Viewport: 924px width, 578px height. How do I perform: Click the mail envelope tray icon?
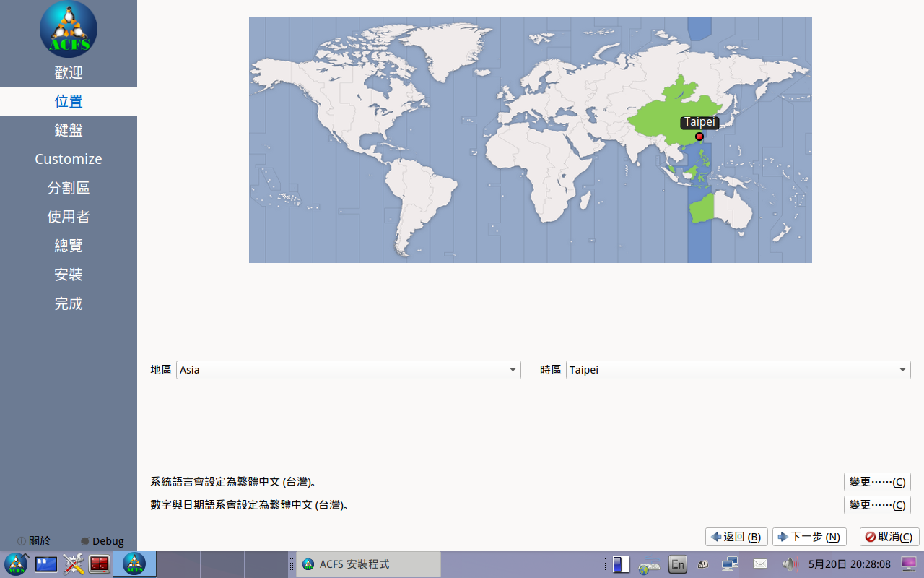pos(760,564)
